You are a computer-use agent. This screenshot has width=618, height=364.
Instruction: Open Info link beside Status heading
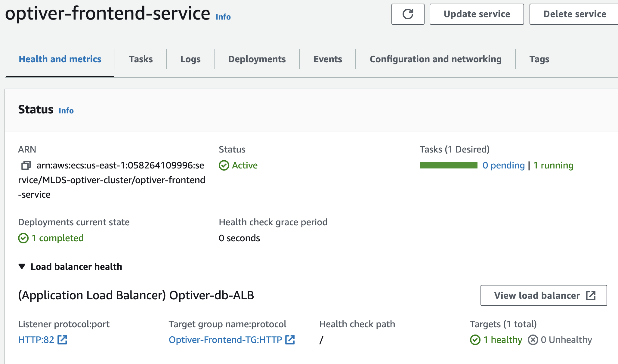click(66, 111)
